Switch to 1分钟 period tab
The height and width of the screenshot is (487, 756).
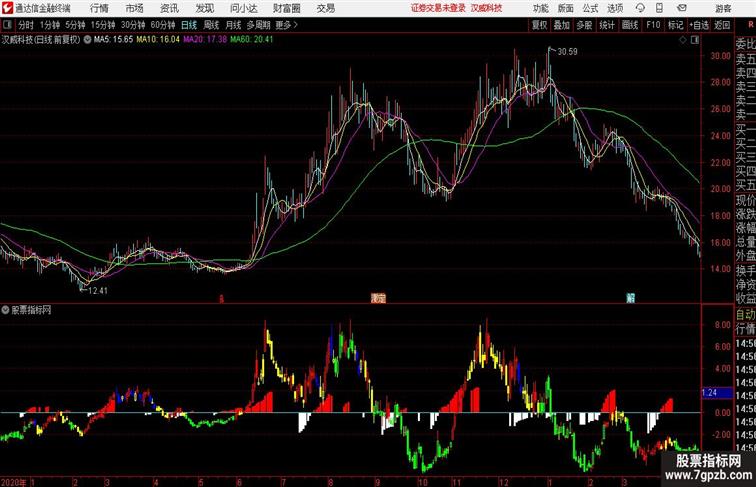(49, 25)
